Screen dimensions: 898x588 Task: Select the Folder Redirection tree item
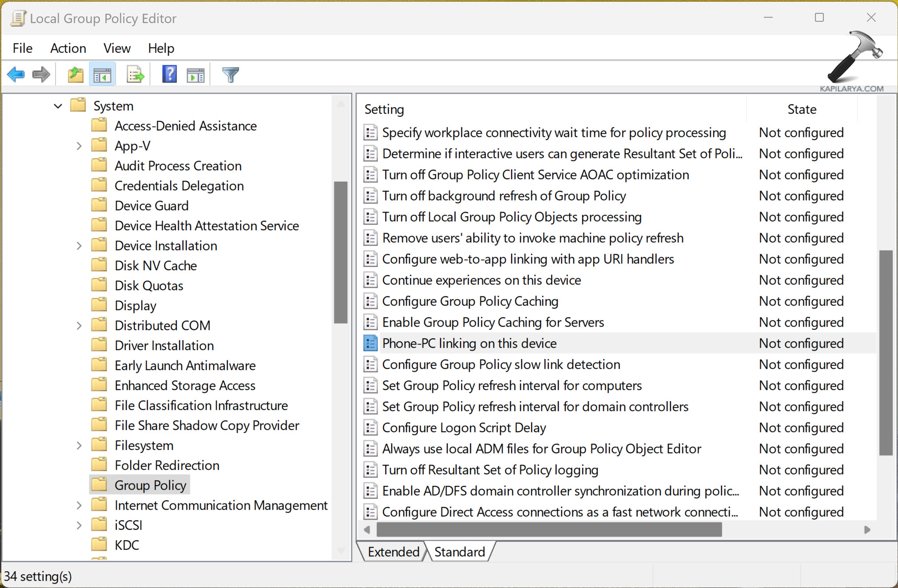click(x=167, y=466)
